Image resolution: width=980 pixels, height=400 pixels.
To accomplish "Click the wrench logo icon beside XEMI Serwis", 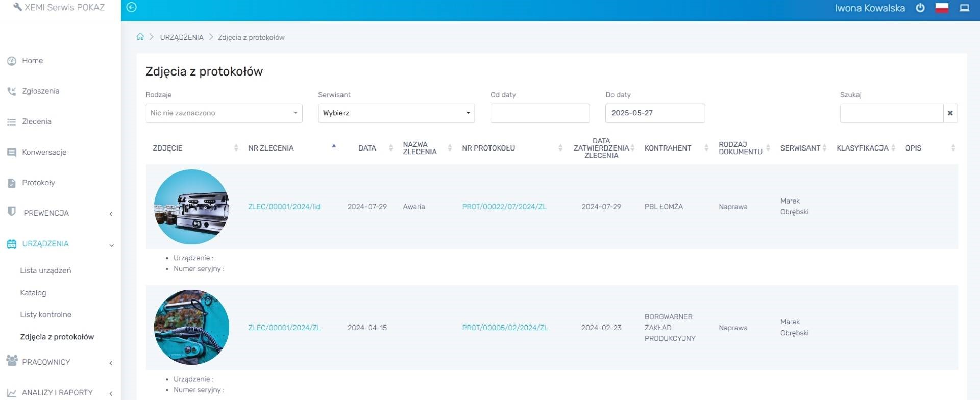I will tap(17, 7).
